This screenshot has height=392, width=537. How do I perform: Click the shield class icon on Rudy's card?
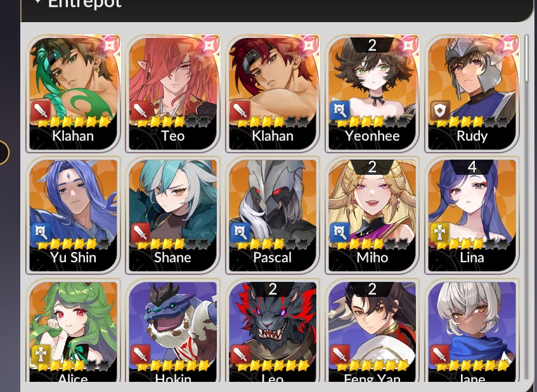[x=440, y=110]
